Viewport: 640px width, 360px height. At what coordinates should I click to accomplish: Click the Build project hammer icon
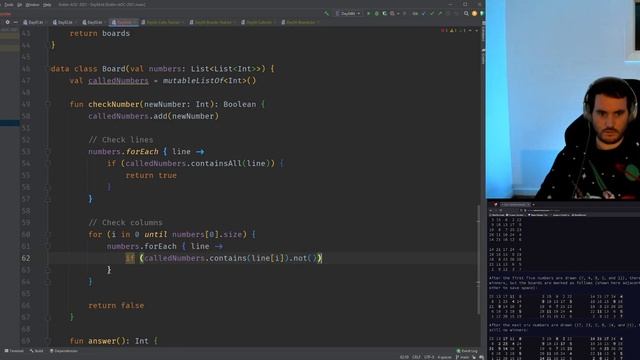tap(327, 13)
